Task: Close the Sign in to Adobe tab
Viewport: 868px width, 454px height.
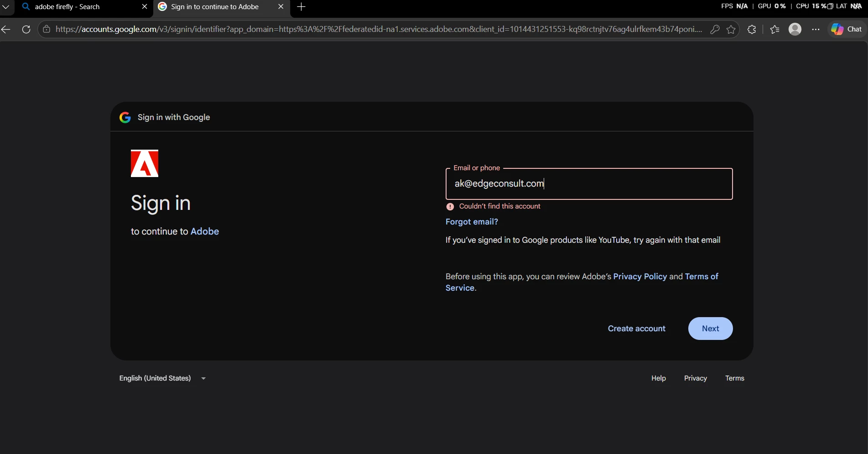Action: 281,7
